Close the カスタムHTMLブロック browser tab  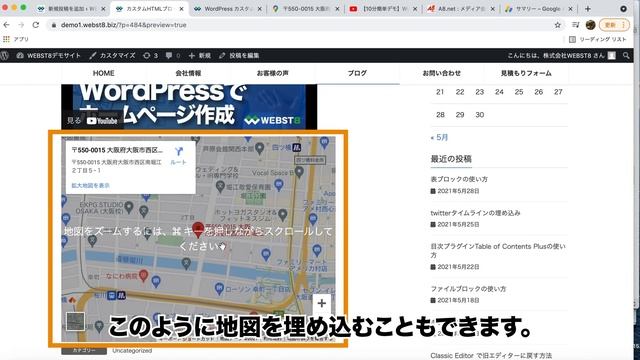pyautogui.click(x=182, y=9)
